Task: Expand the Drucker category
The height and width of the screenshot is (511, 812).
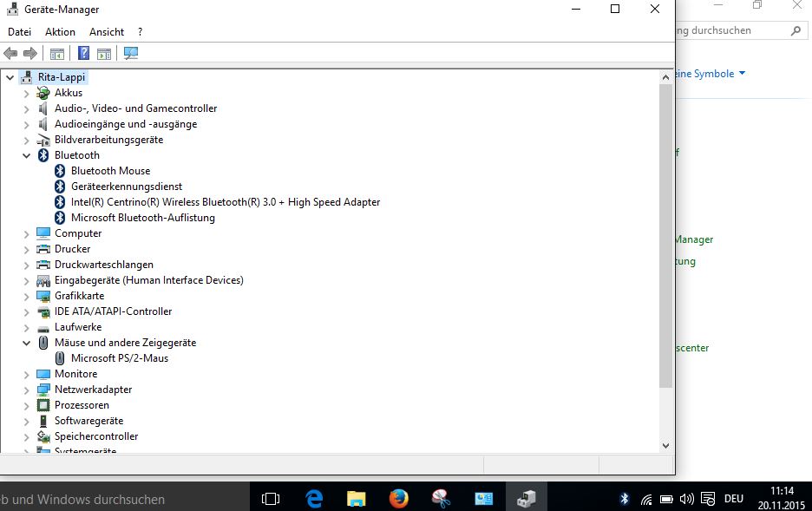Action: 26,250
